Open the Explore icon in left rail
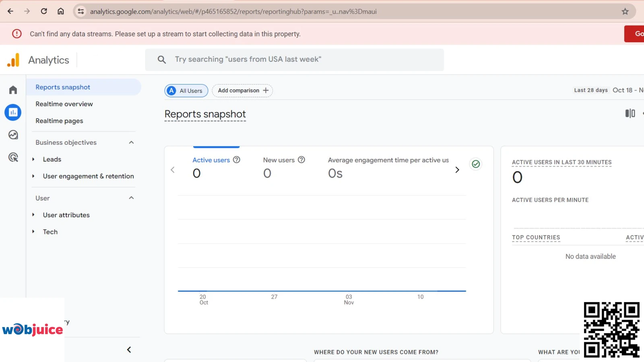This screenshot has width=644, height=362. [13, 135]
